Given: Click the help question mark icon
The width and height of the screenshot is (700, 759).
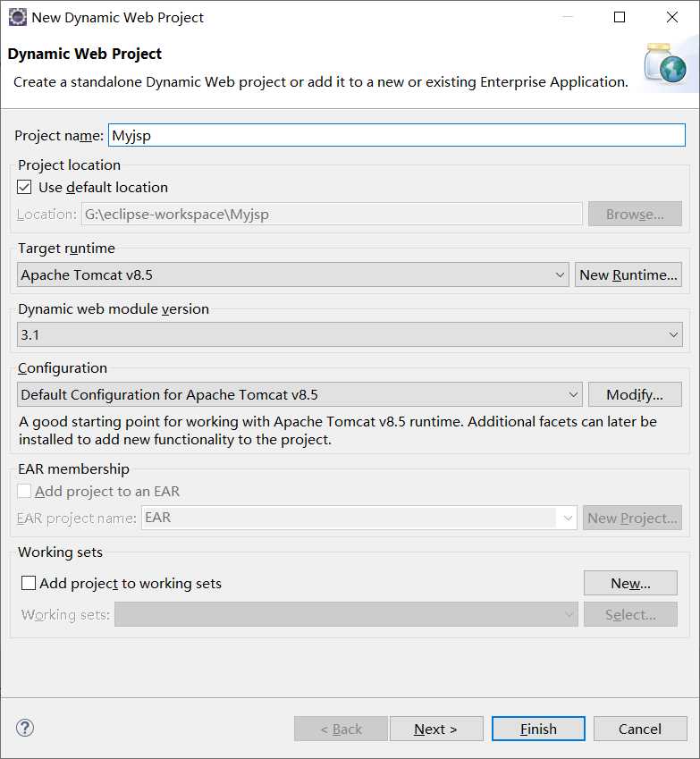Looking at the screenshot, I should coord(25,728).
